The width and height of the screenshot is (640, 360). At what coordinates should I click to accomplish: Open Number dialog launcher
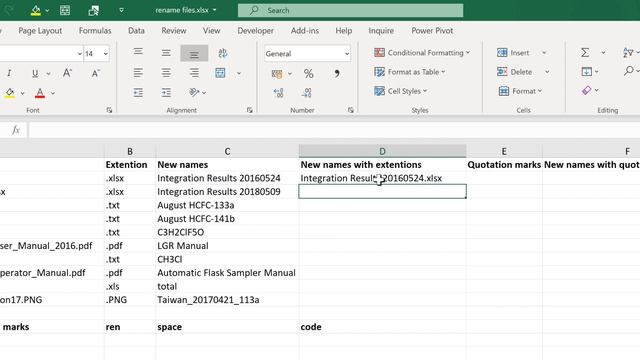point(351,110)
